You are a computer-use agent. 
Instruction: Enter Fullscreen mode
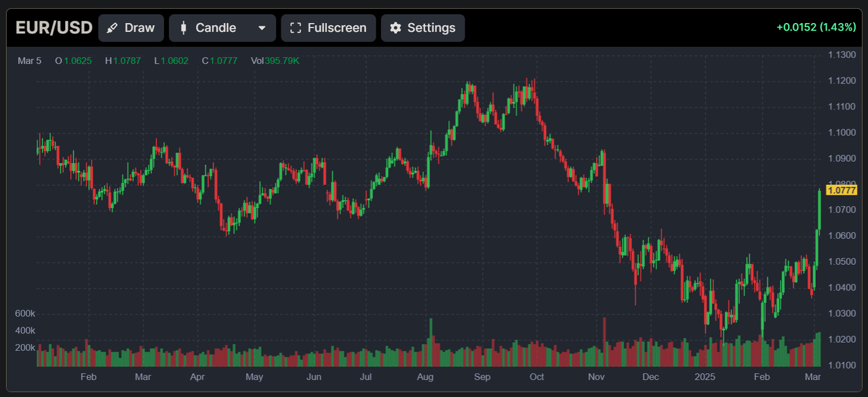tap(328, 28)
